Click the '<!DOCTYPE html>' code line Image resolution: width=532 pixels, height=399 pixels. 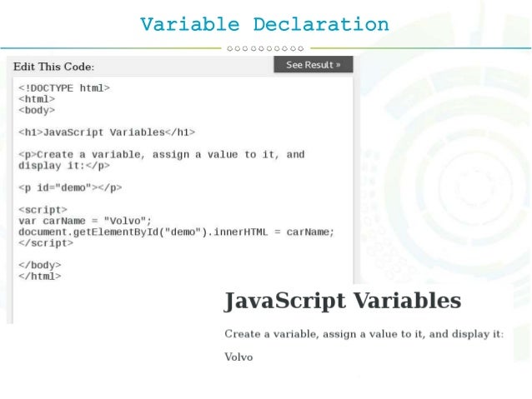(x=64, y=88)
